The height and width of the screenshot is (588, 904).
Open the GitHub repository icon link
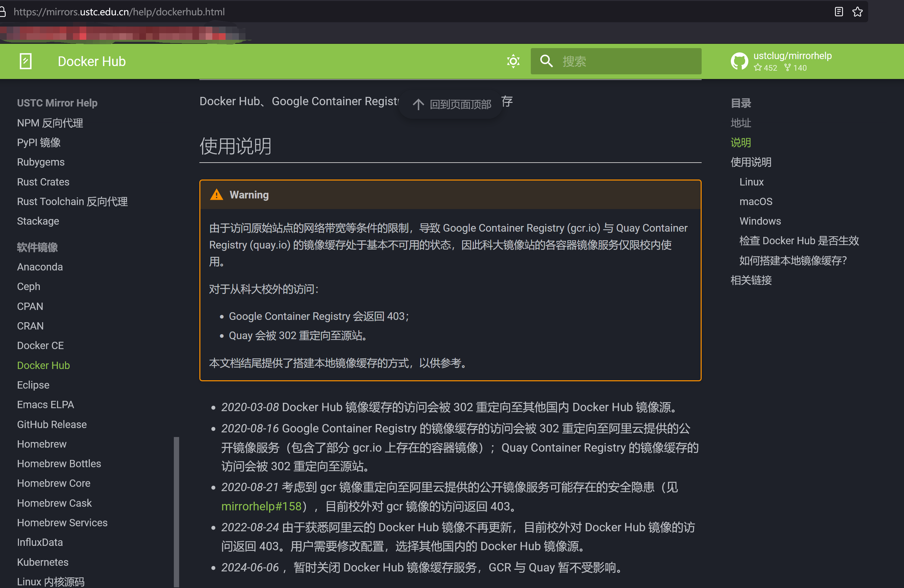[739, 61]
